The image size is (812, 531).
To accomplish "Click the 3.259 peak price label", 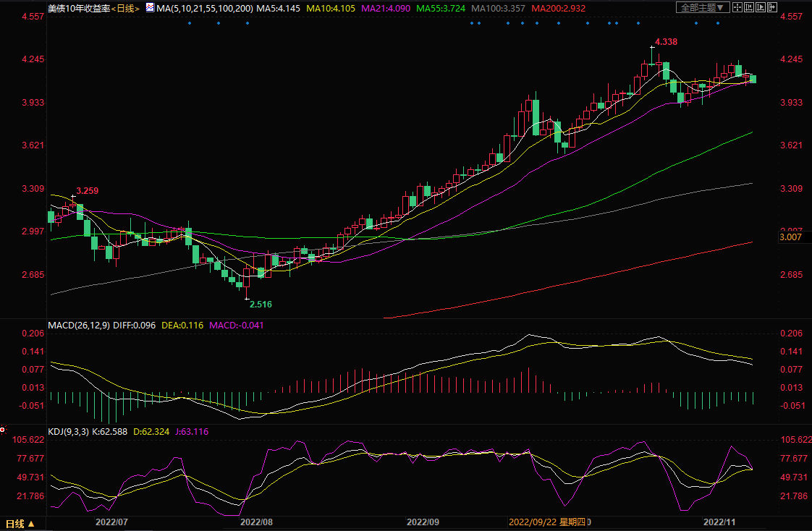I will click(x=87, y=191).
